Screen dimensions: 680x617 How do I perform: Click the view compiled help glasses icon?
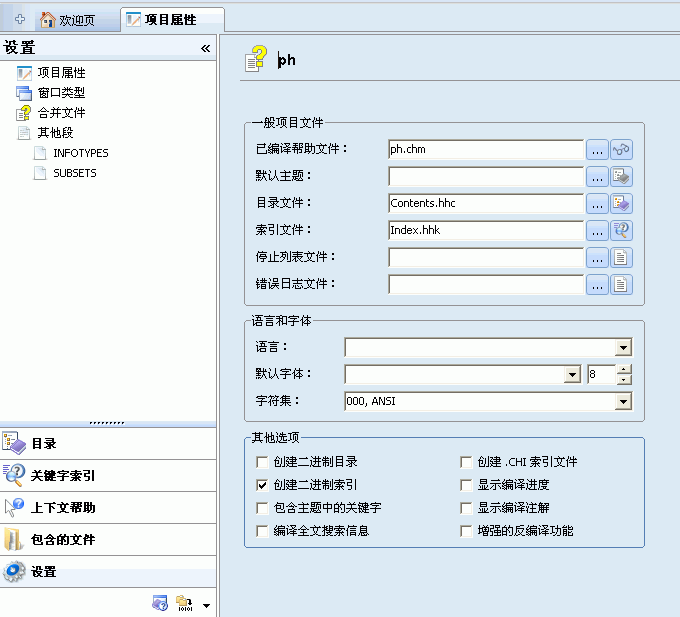[621, 150]
